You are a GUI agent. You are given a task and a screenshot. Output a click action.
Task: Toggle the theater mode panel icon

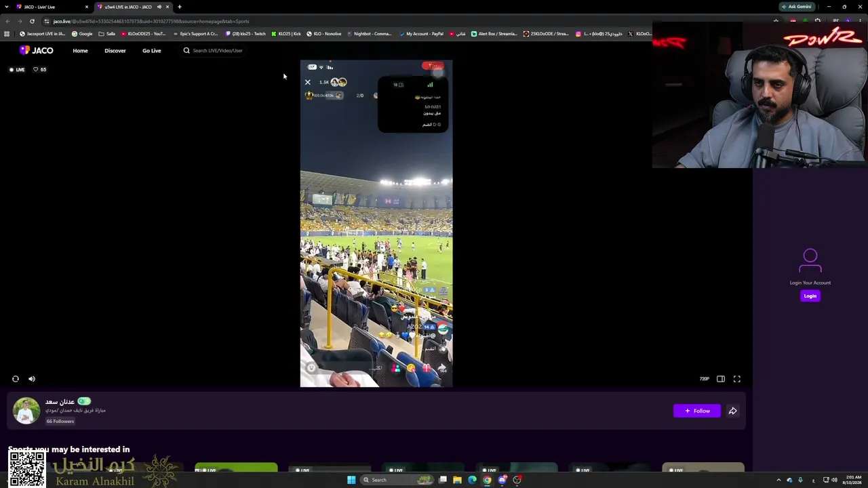(721, 379)
